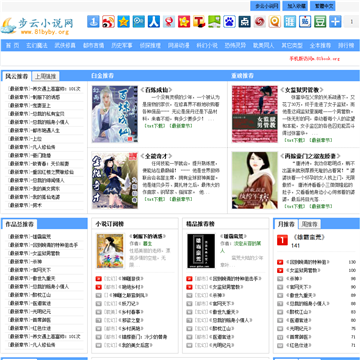The image size is (360, 360).
Task: Click 最新章节 under 全能奇才
Action: coord(181,199)
